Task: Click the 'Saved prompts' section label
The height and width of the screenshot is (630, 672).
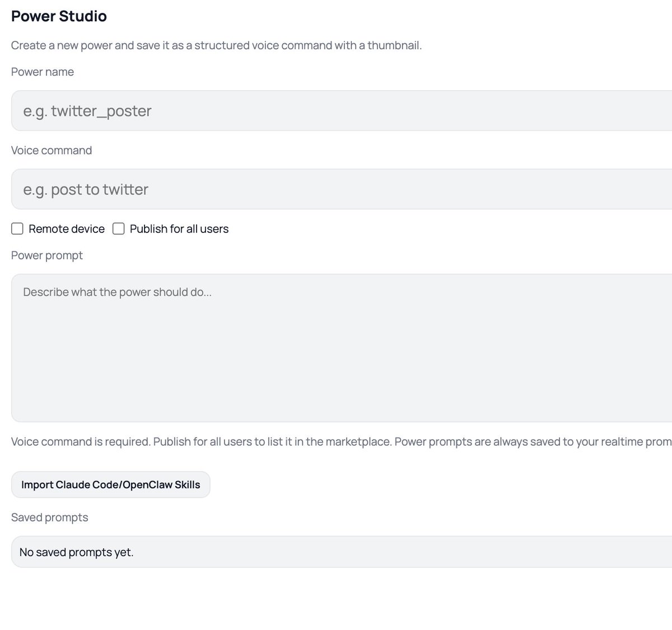Action: click(x=50, y=517)
